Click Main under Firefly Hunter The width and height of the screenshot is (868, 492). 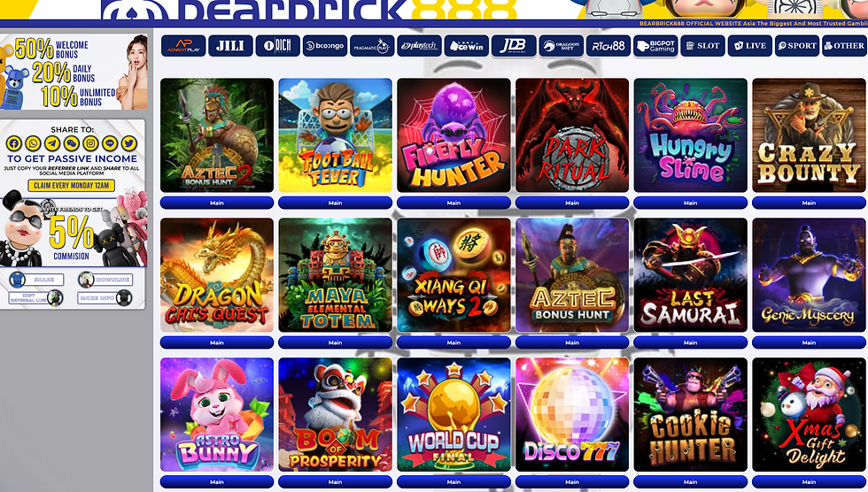point(453,203)
